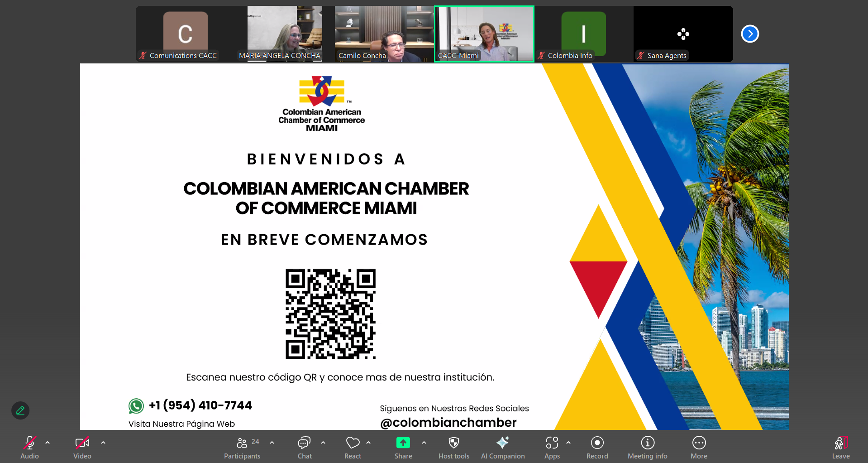Open the Chat panel
868x463 pixels.
(x=305, y=447)
